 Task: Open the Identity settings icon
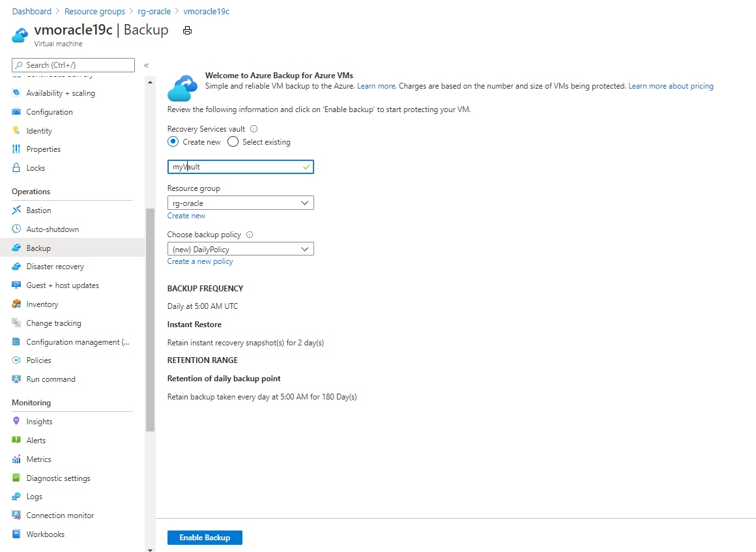click(16, 130)
